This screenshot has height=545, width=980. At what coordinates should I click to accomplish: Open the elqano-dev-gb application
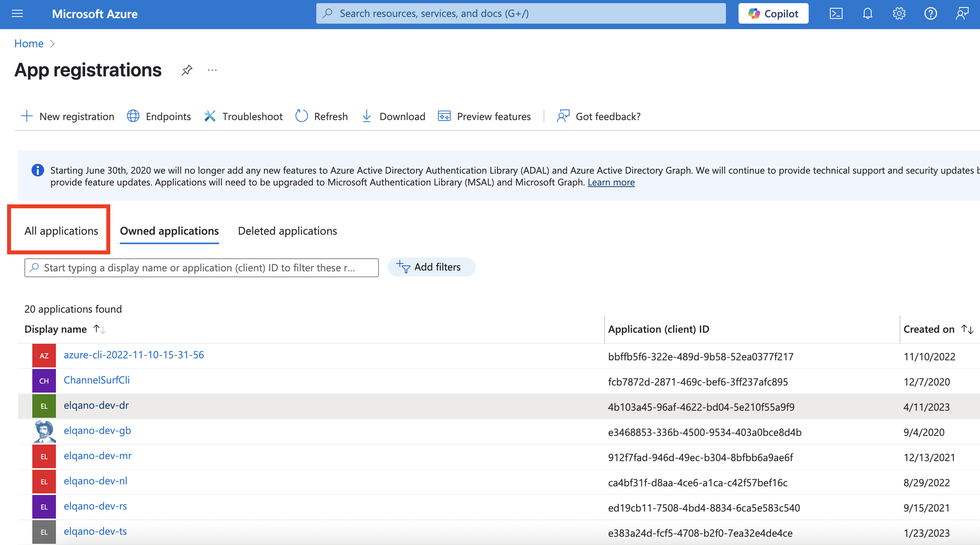(x=97, y=430)
